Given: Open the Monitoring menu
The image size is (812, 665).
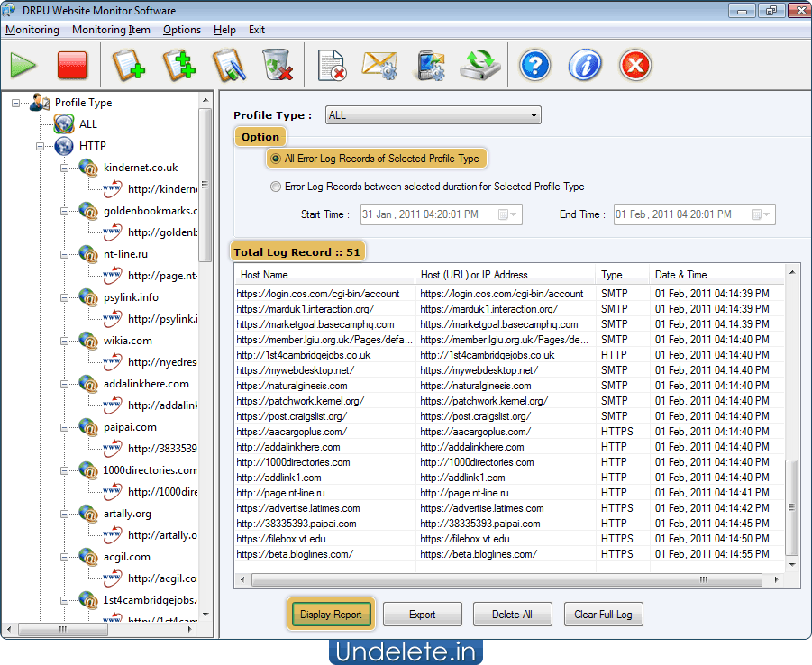Looking at the screenshot, I should pos(32,30).
